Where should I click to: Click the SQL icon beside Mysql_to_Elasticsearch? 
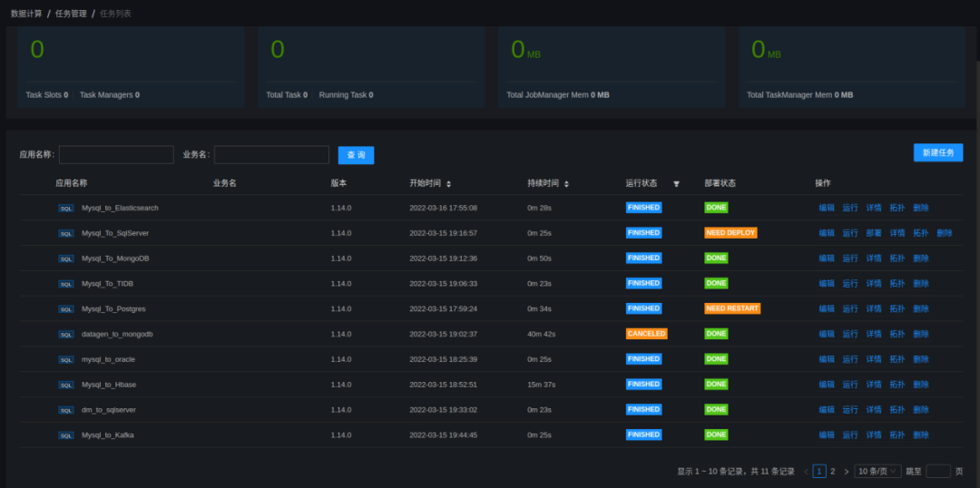pyautogui.click(x=66, y=208)
